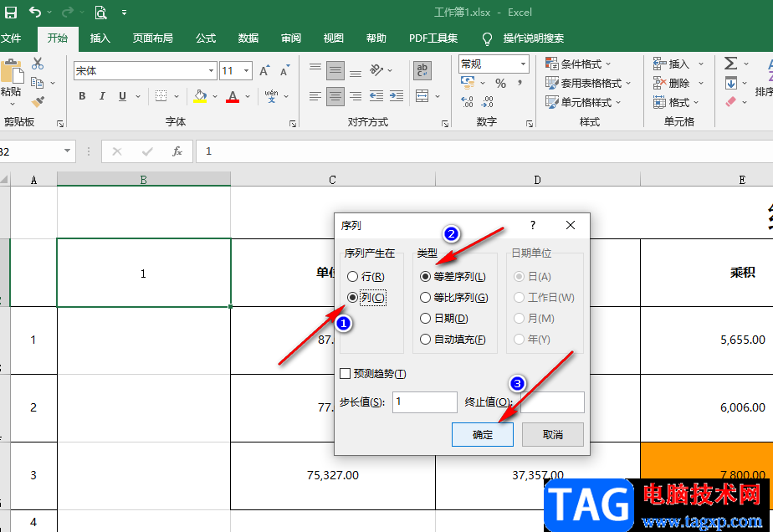The height and width of the screenshot is (532, 773).
Task: Select the 等差序列(L) radio option
Action: (453, 277)
